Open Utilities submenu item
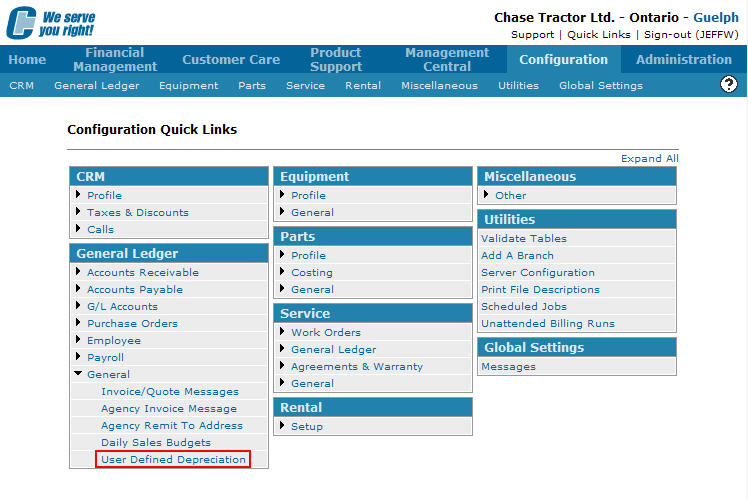The image size is (748, 499). 519,85
